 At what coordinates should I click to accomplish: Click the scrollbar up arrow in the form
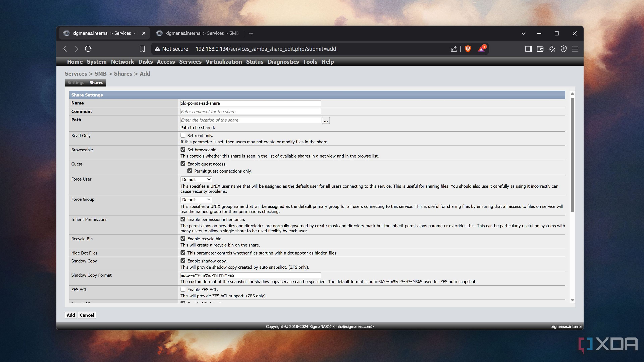572,94
